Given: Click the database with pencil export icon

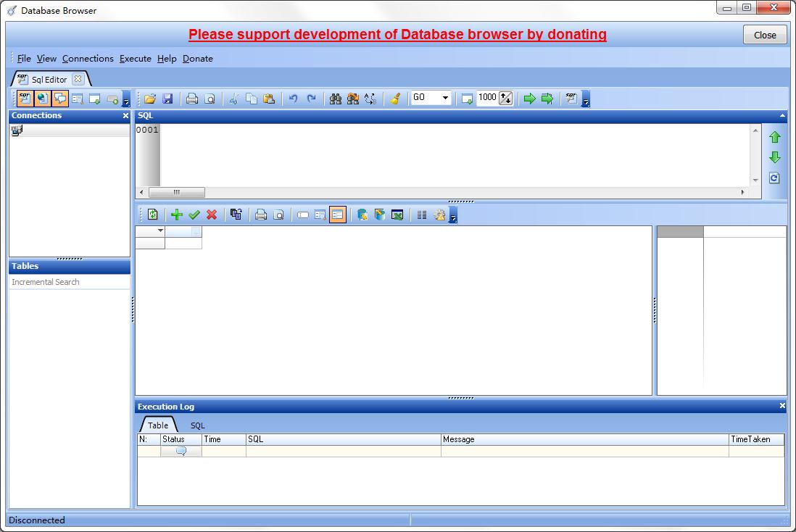Looking at the screenshot, I should tap(362, 215).
